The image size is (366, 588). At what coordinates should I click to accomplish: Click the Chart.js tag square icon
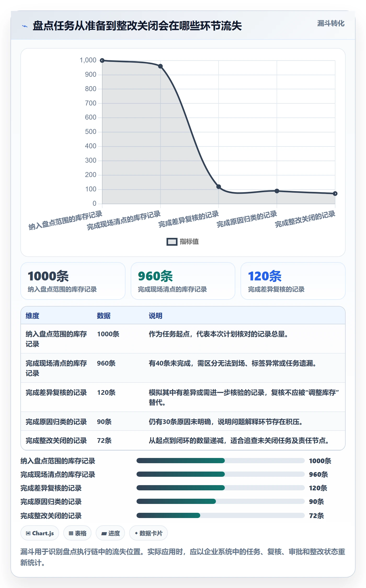click(28, 533)
